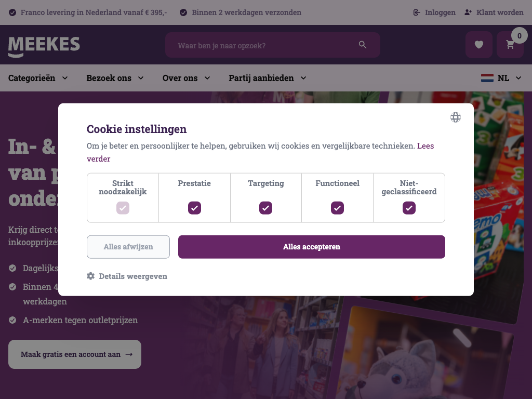Open the wishlist heart icon

click(x=479, y=45)
